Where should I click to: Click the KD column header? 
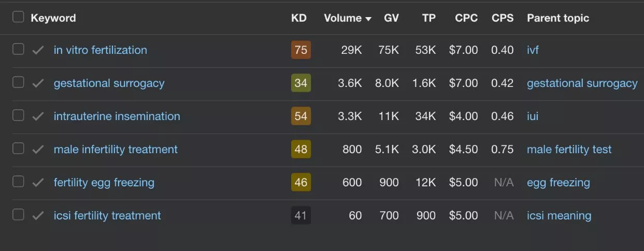299,18
